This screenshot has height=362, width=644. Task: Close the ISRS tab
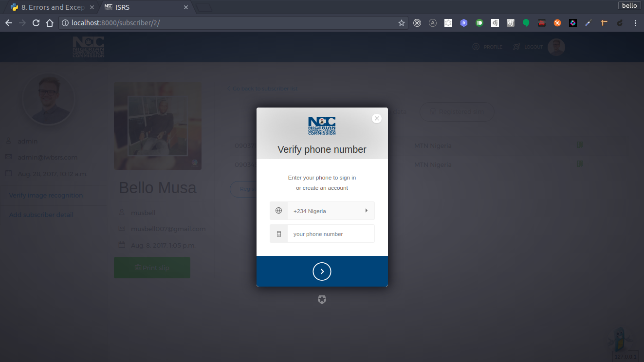pyautogui.click(x=186, y=7)
